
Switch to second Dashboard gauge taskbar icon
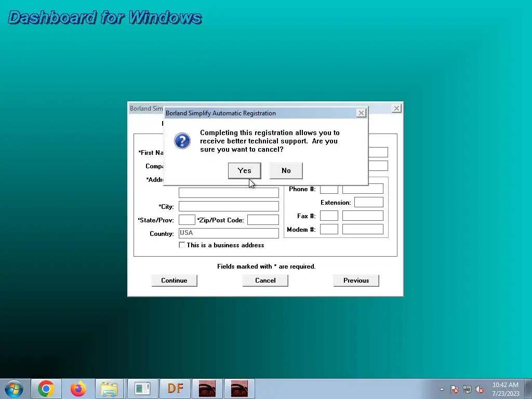point(239,389)
